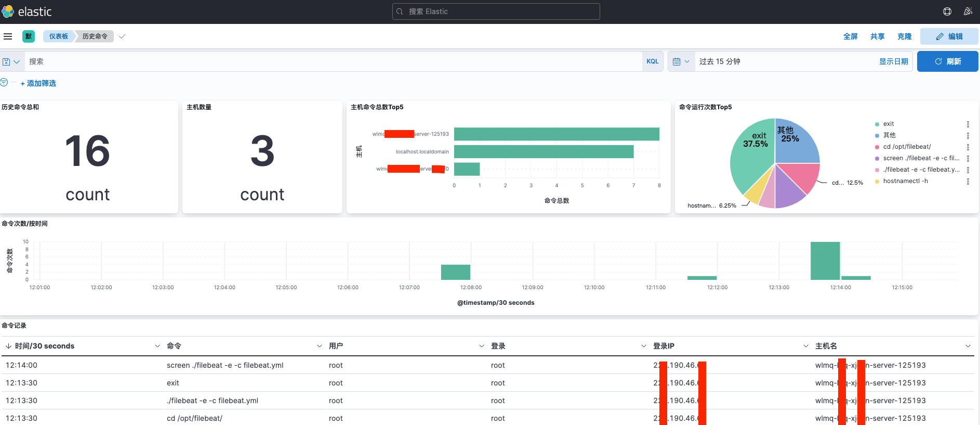980x425 pixels.
Task: Click the tallest bar near 12:13:30
Action: (825, 261)
